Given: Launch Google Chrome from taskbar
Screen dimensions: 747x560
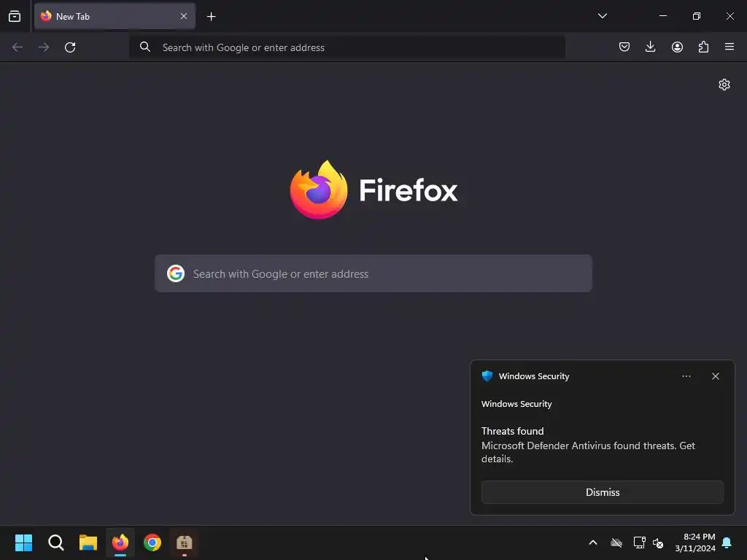Looking at the screenshot, I should (152, 542).
